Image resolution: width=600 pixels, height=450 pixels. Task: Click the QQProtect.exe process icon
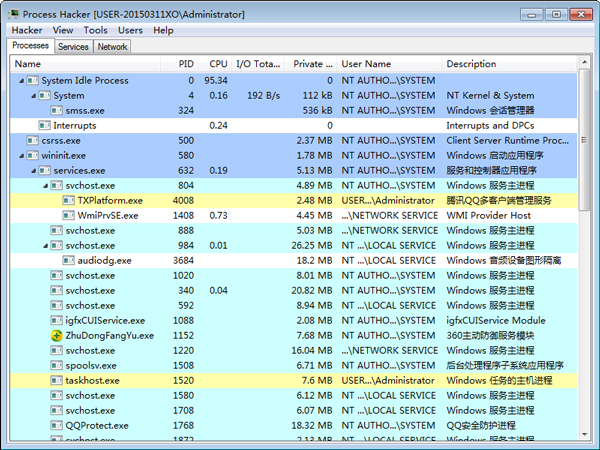click(57, 426)
